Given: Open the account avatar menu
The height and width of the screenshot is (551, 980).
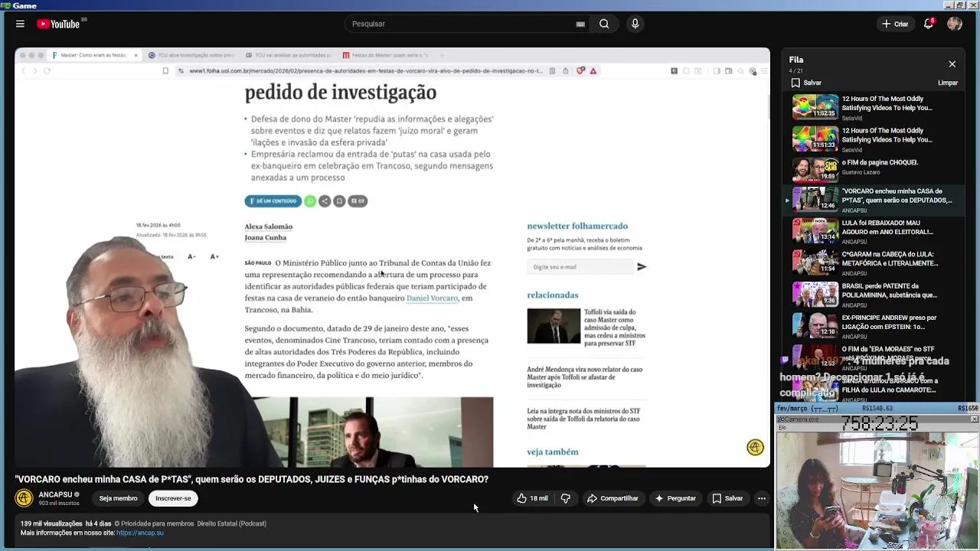Looking at the screenshot, I should click(x=954, y=24).
